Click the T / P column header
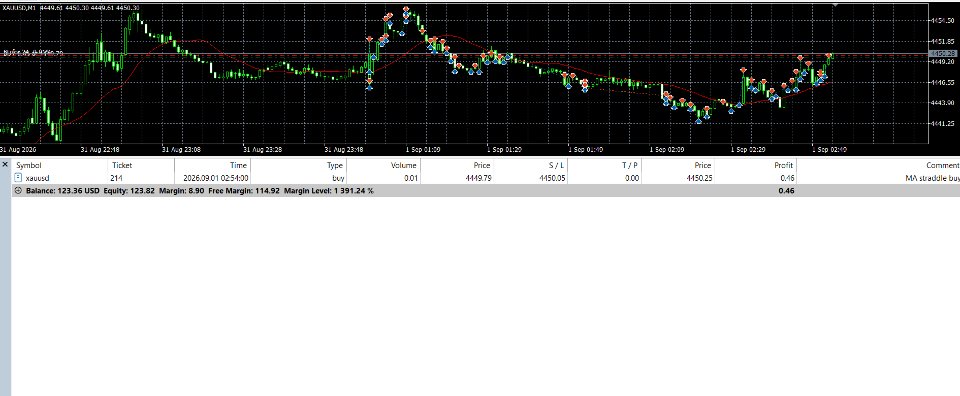Viewport: 960px width, 396px height. [629, 165]
